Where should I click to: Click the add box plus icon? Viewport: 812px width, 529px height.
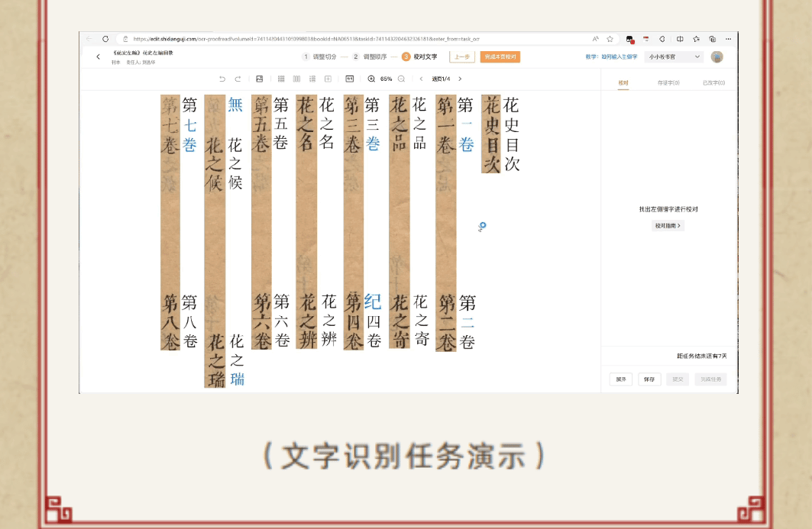click(328, 79)
